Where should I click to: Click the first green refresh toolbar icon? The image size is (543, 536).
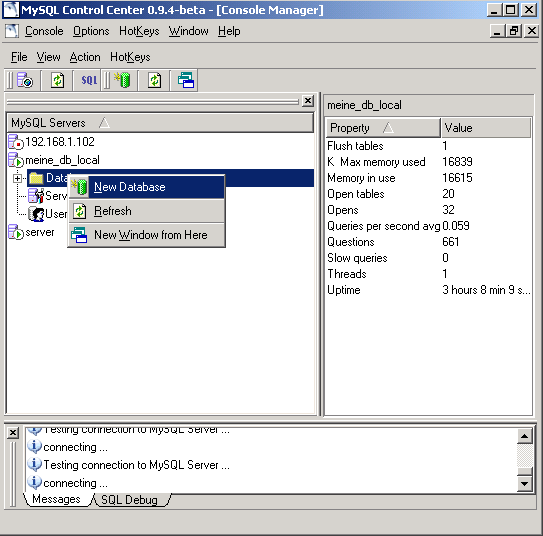(57, 80)
